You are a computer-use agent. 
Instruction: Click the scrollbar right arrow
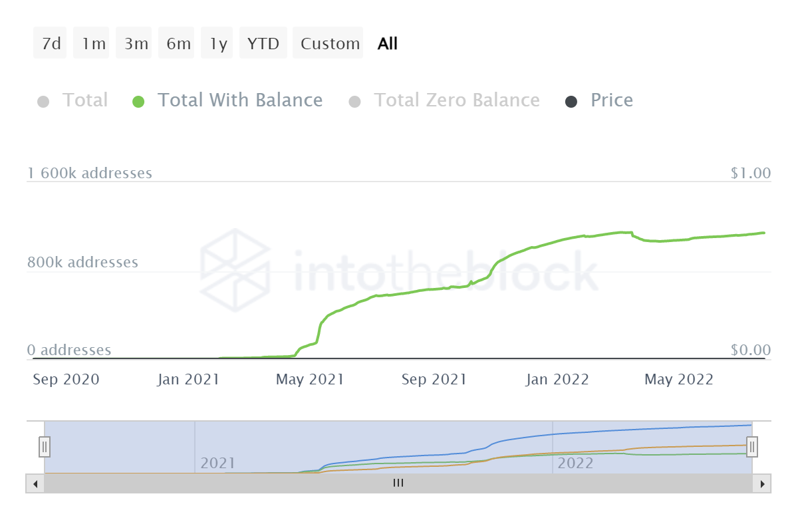point(763,483)
